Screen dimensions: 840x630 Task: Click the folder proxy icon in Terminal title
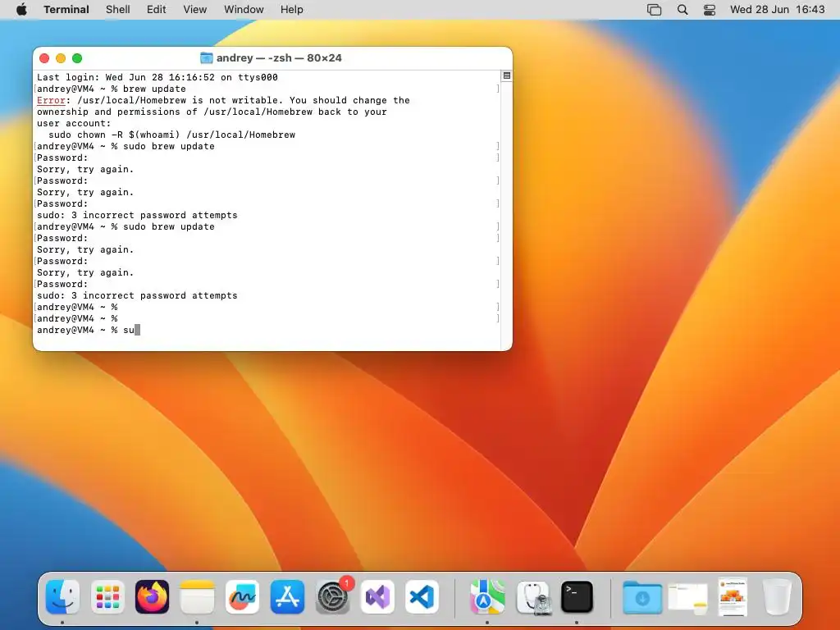206,58
